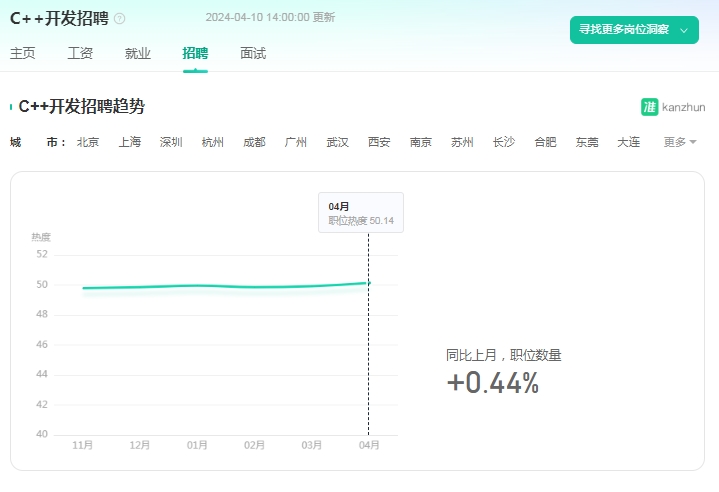Click the kanzhun brand text link
The image size is (719, 492).
pos(684,107)
